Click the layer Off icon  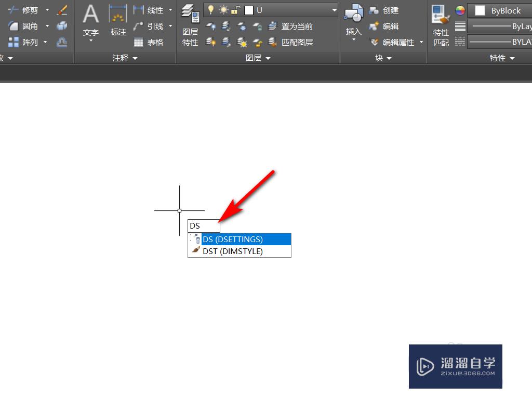click(211, 26)
